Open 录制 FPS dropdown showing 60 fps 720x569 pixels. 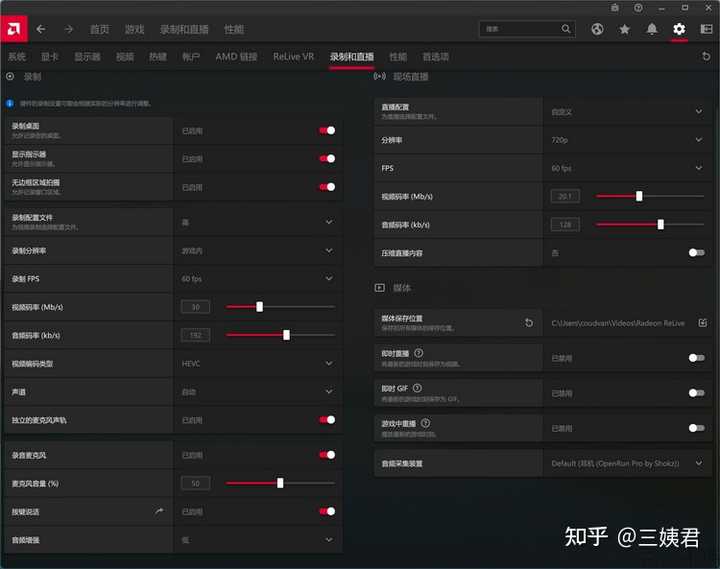(x=258, y=279)
